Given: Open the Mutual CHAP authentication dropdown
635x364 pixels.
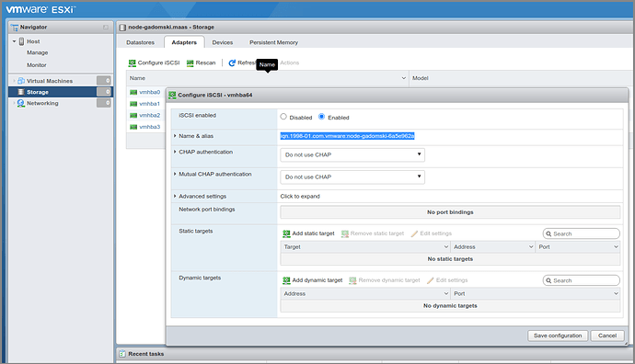Looking at the screenshot, I should (352, 176).
